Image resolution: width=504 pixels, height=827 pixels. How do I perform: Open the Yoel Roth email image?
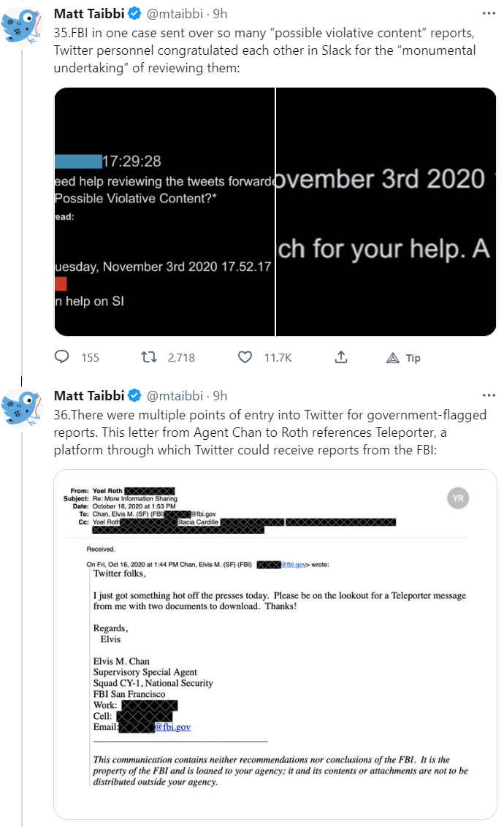pos(275,644)
